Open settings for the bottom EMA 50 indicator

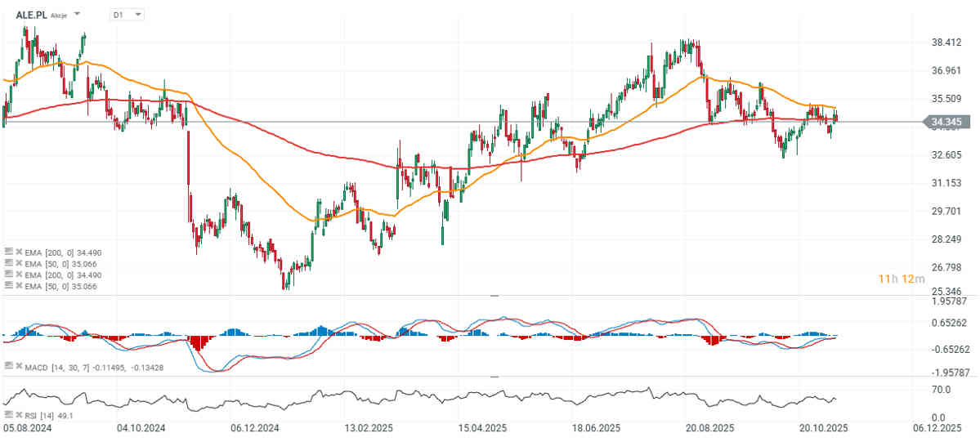[x=8, y=286]
